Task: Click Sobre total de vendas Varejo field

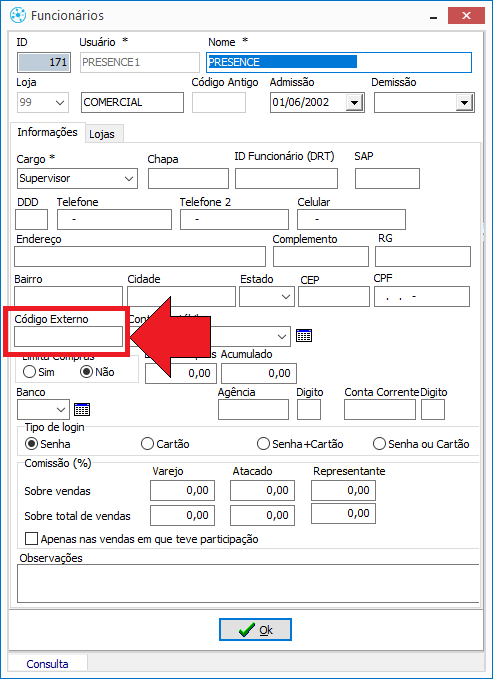Action: [x=182, y=515]
